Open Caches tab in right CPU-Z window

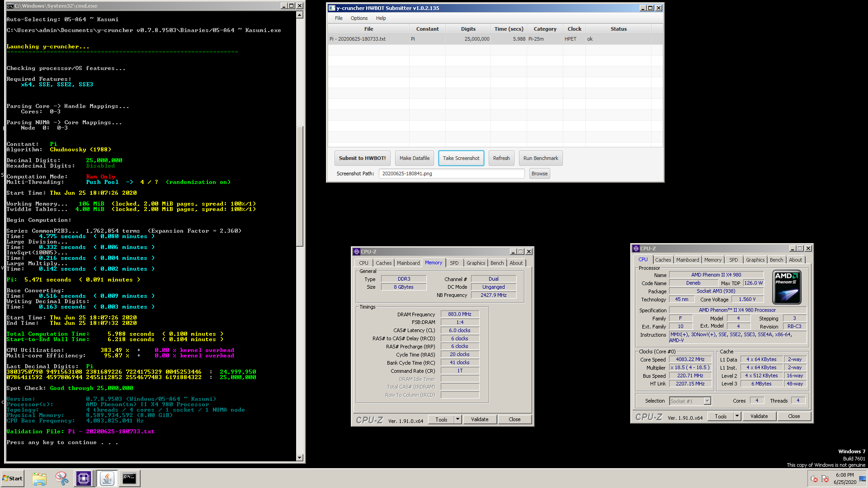[x=663, y=260]
